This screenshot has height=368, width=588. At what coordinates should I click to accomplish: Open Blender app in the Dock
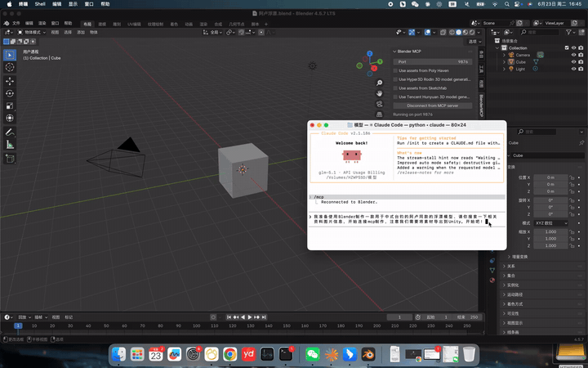[367, 354]
